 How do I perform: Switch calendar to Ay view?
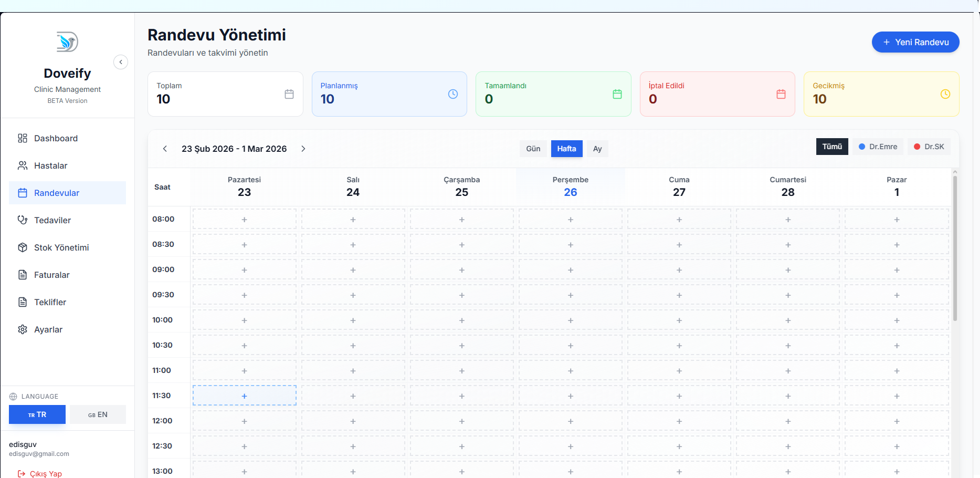tap(597, 149)
